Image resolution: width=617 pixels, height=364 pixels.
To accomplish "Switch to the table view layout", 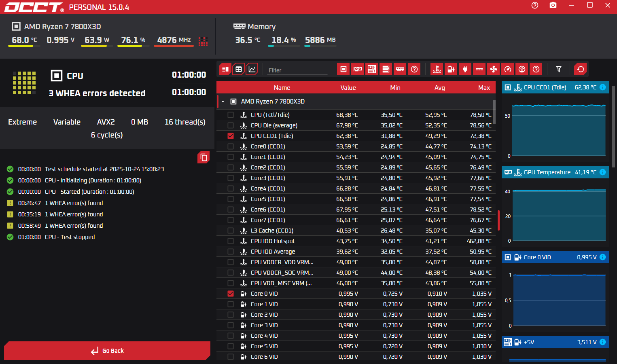I will click(239, 69).
